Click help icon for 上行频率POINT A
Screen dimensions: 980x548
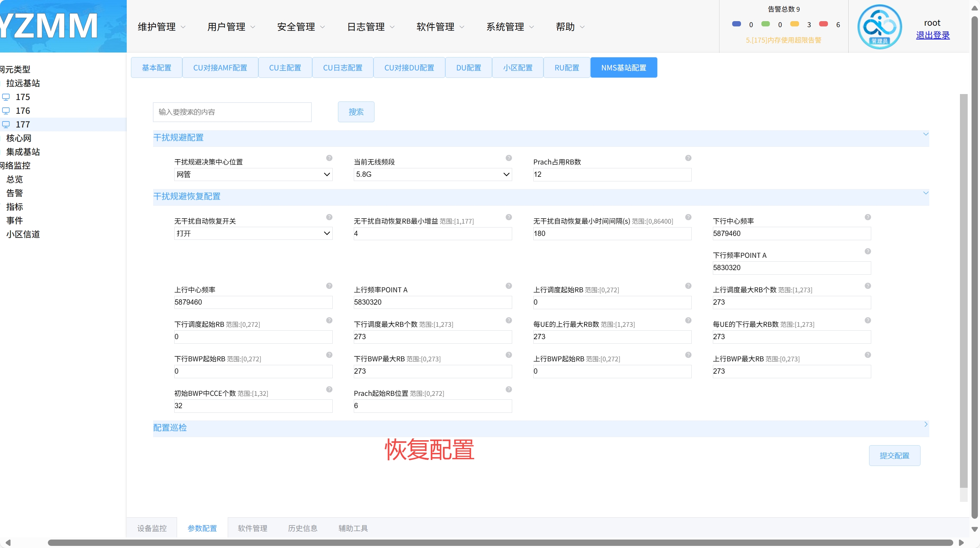(509, 286)
